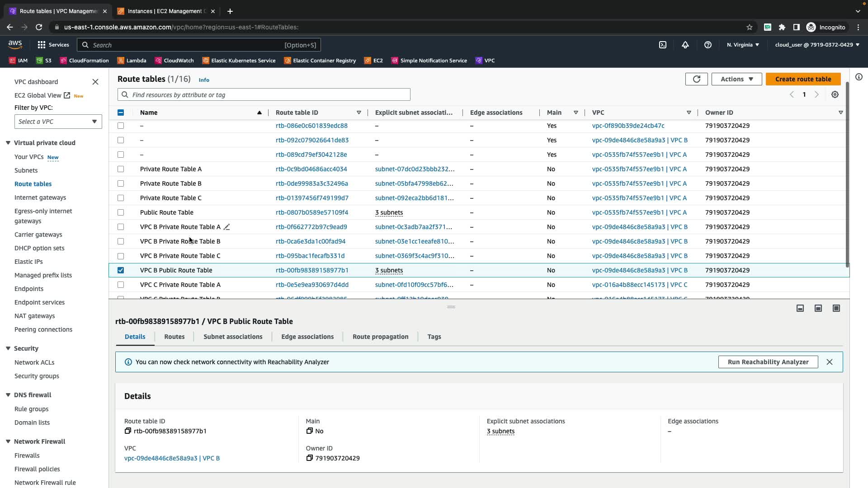This screenshot has height=488, width=868.
Task: Click the route table search field
Action: click(x=264, y=95)
